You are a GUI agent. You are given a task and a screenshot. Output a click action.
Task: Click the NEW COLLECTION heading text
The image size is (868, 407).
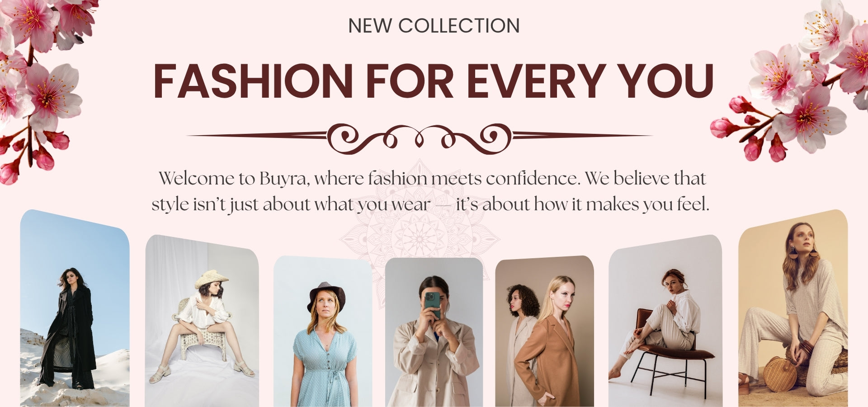434,26
